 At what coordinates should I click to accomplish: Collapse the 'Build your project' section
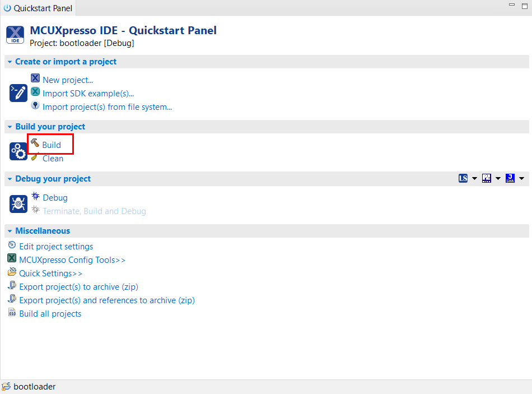click(x=10, y=127)
